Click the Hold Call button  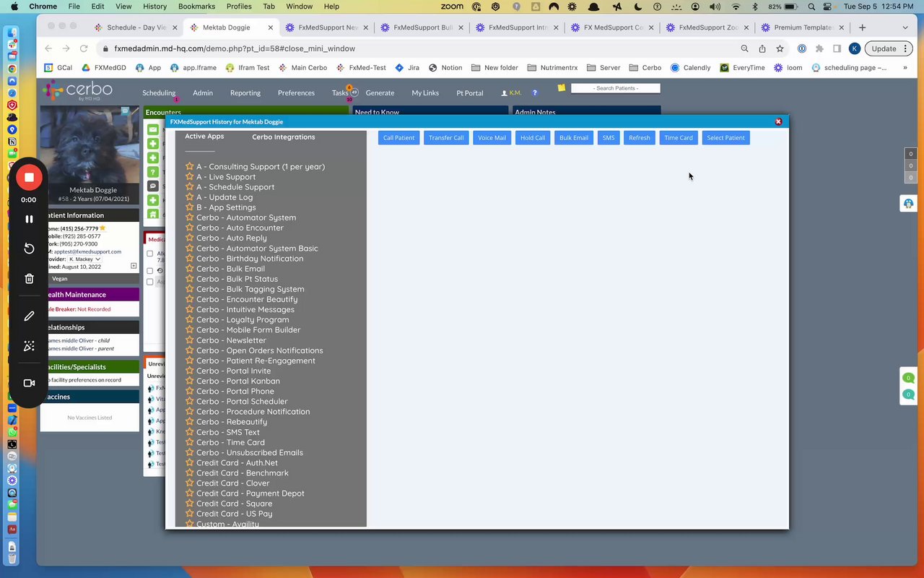point(533,137)
